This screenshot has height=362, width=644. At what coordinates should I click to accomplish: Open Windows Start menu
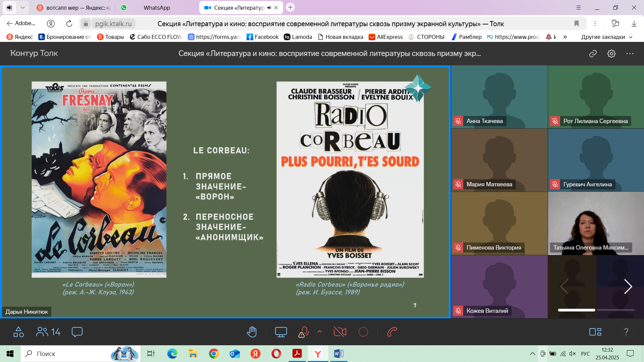point(10,354)
